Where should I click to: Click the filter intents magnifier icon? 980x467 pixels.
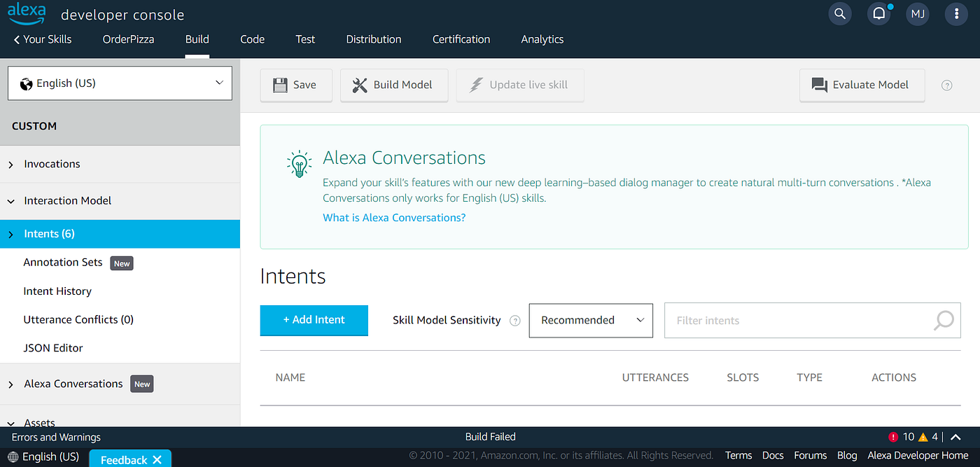point(944,320)
